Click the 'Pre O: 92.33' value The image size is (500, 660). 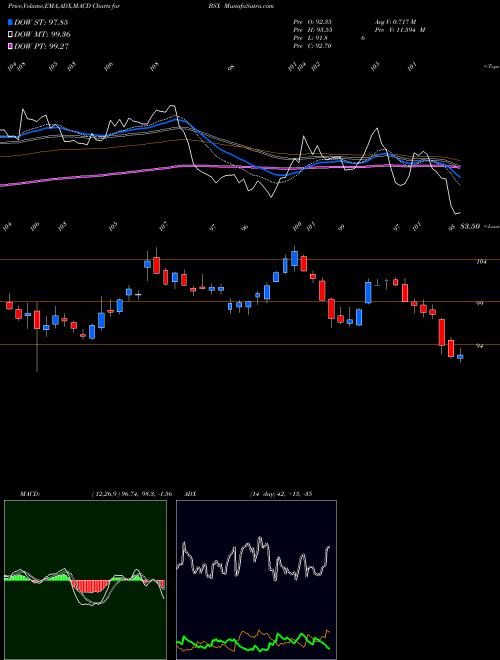click(313, 22)
